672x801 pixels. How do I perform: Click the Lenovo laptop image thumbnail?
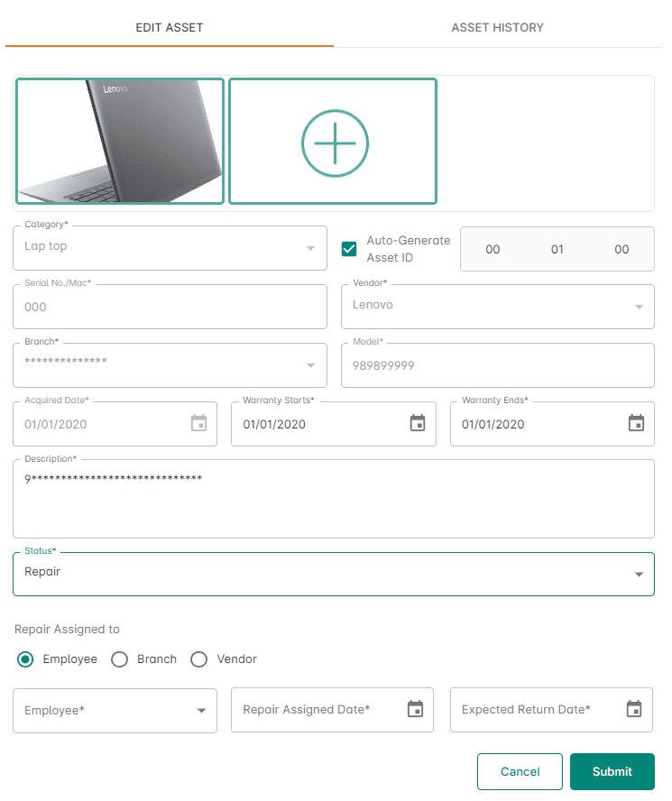(119, 141)
